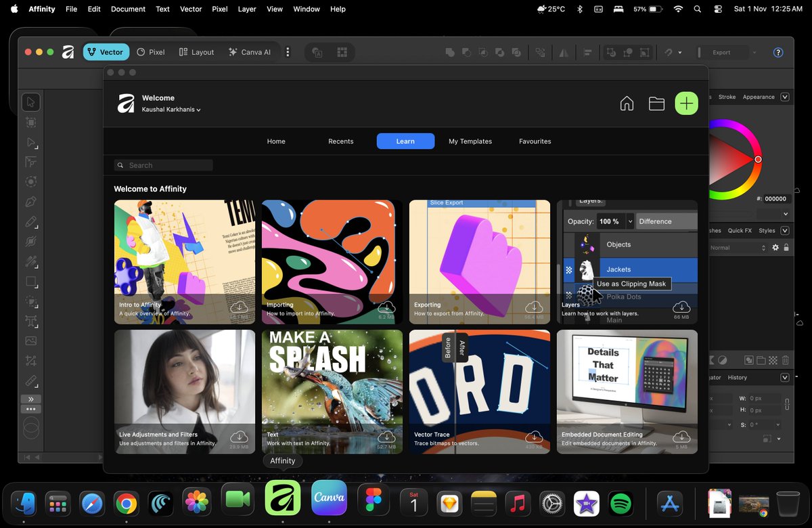Select the Rectangle shape tool

30,282
